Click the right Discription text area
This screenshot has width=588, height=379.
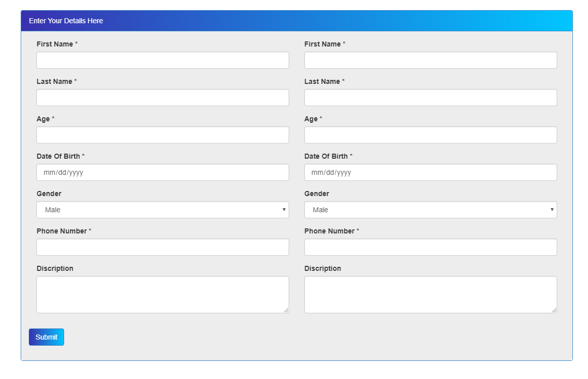[x=430, y=293]
